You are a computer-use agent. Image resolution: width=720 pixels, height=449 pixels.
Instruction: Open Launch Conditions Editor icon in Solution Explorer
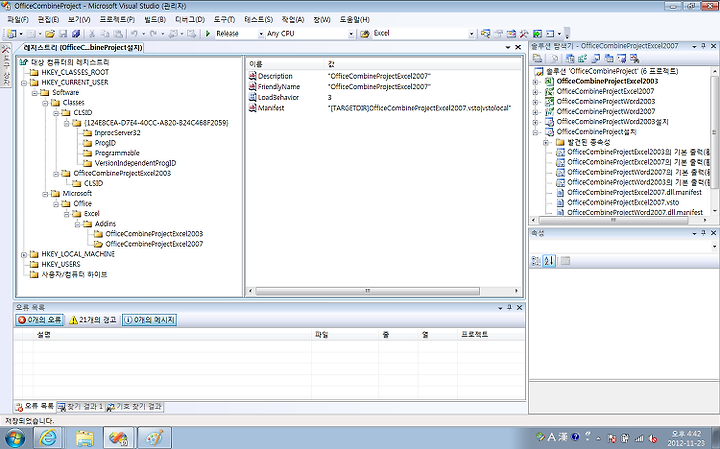point(634,58)
